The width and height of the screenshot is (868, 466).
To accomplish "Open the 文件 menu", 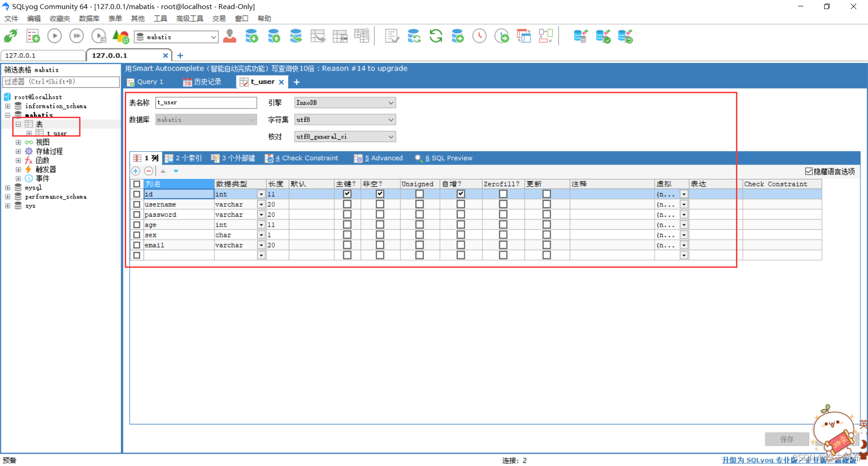I will coord(11,19).
